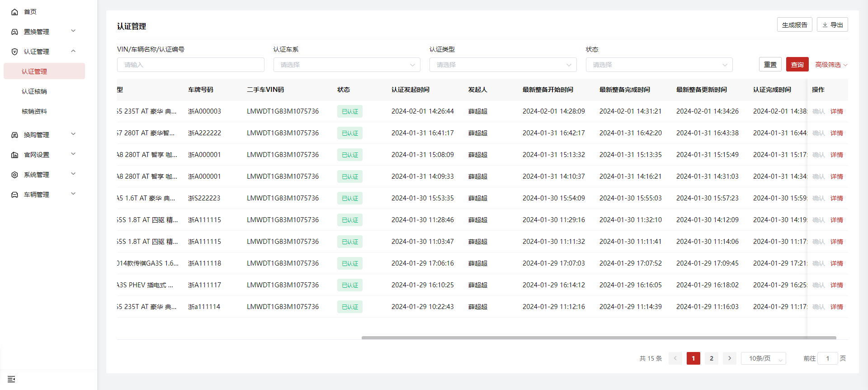The width and height of the screenshot is (868, 390).
Task: Click the 二手车VIN码 column header
Action: [265, 90]
